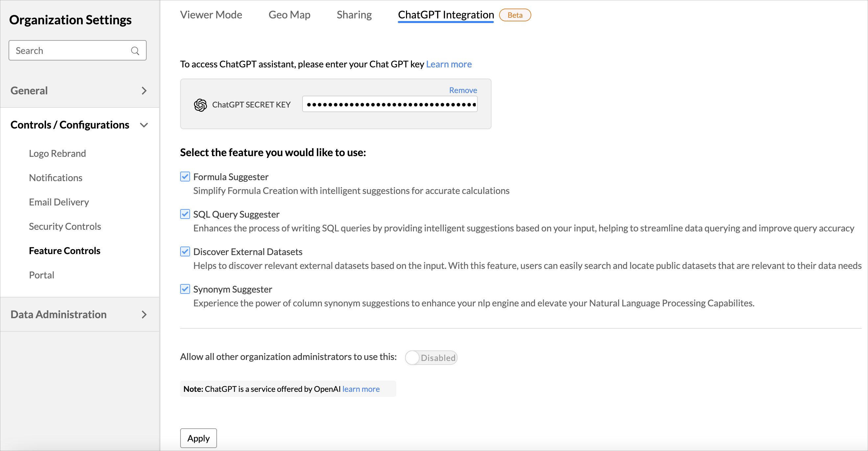Click the settings Search field
868x451 pixels.
click(x=77, y=51)
